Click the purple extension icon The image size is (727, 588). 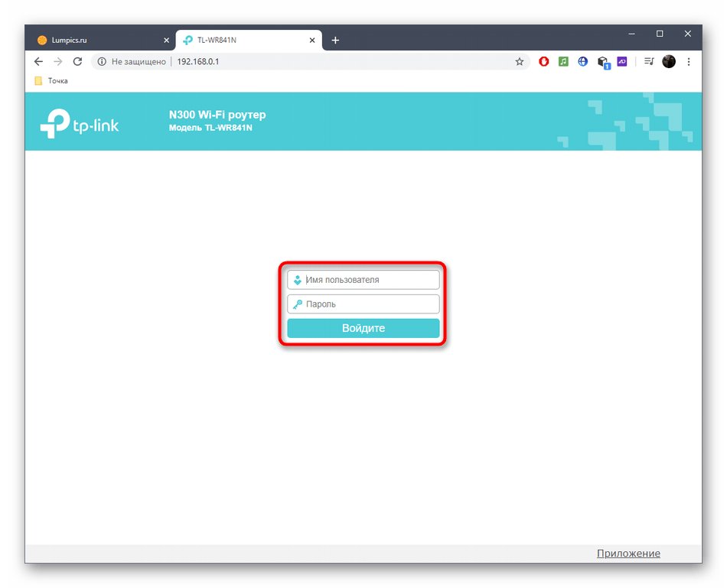tap(622, 62)
